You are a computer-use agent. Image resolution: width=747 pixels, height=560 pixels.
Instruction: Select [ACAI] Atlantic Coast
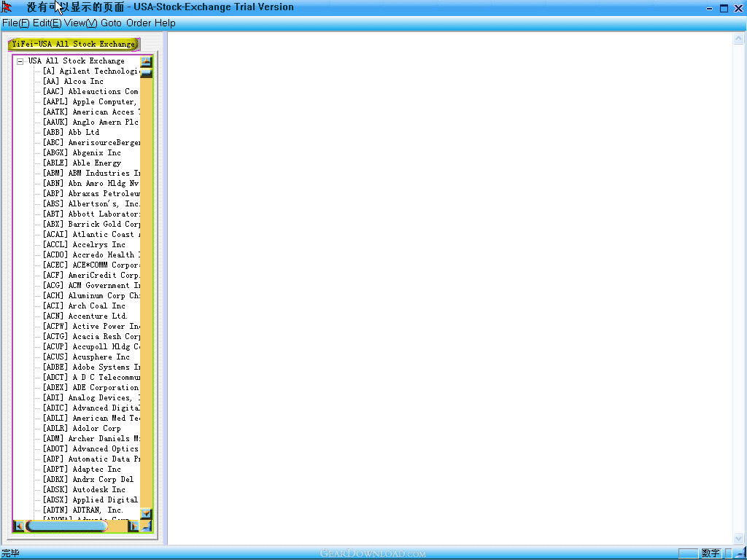click(91, 234)
